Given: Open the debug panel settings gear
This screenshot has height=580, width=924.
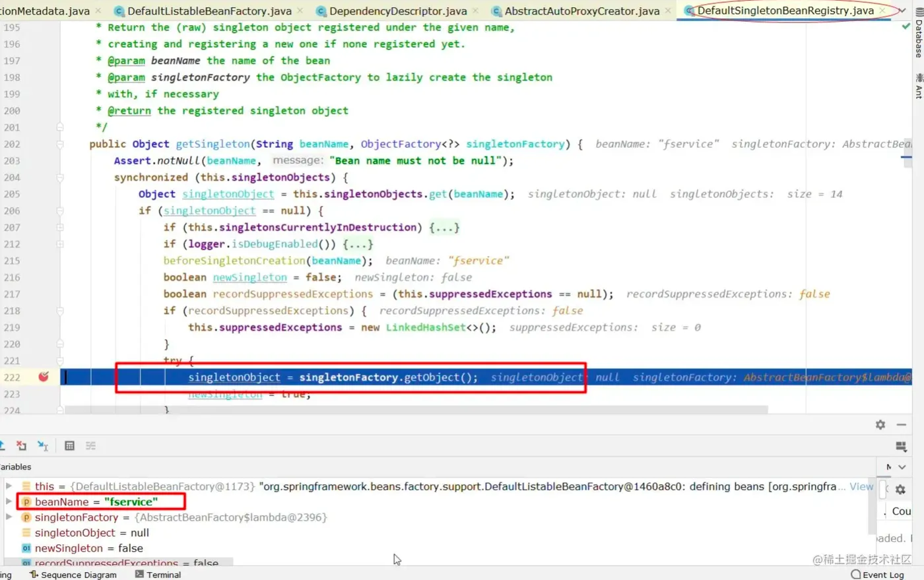Looking at the screenshot, I should tap(880, 425).
